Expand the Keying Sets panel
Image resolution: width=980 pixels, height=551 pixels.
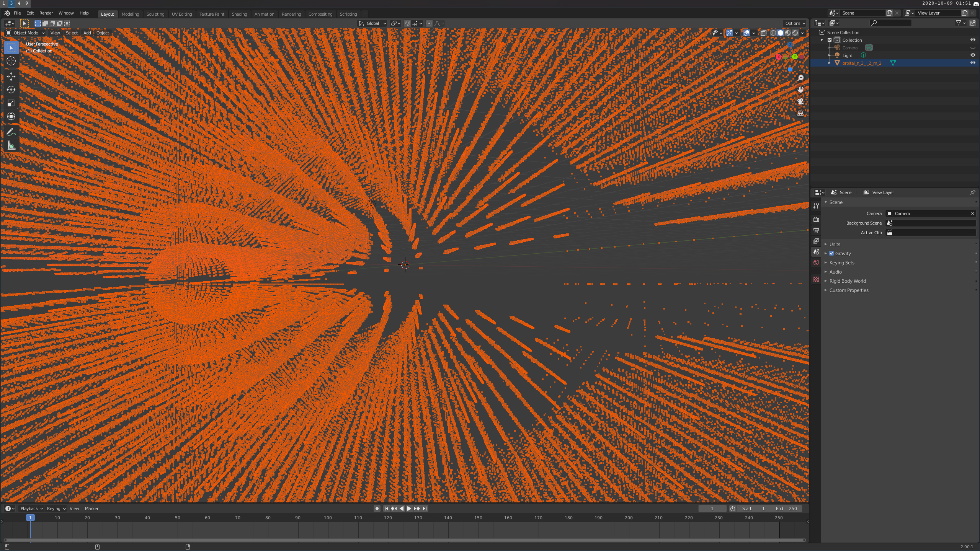point(841,262)
